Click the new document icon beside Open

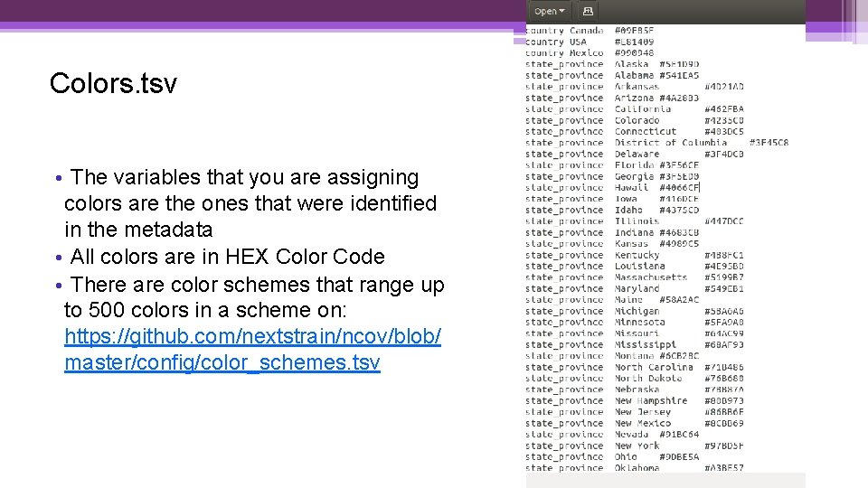pyautogui.click(x=588, y=11)
